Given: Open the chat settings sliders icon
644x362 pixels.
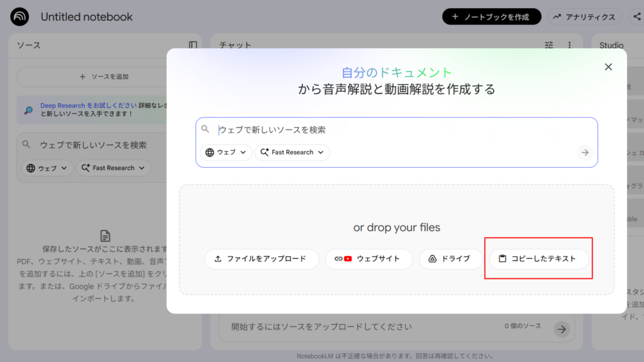Looking at the screenshot, I should click(x=548, y=45).
